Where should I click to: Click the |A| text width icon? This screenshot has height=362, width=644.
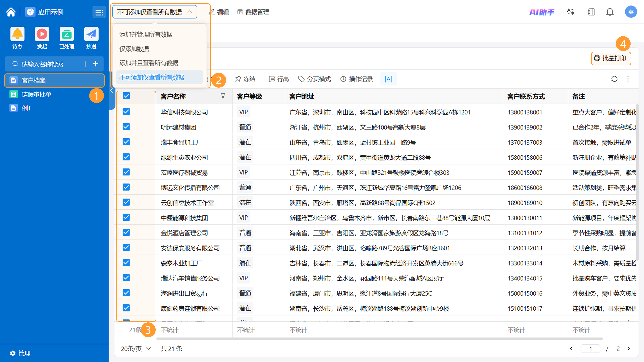point(389,79)
